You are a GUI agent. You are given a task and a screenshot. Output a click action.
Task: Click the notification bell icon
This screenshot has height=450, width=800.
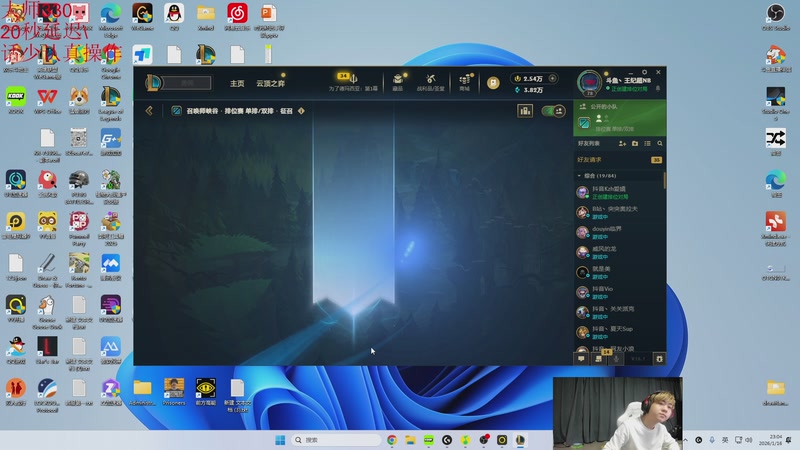(658, 88)
